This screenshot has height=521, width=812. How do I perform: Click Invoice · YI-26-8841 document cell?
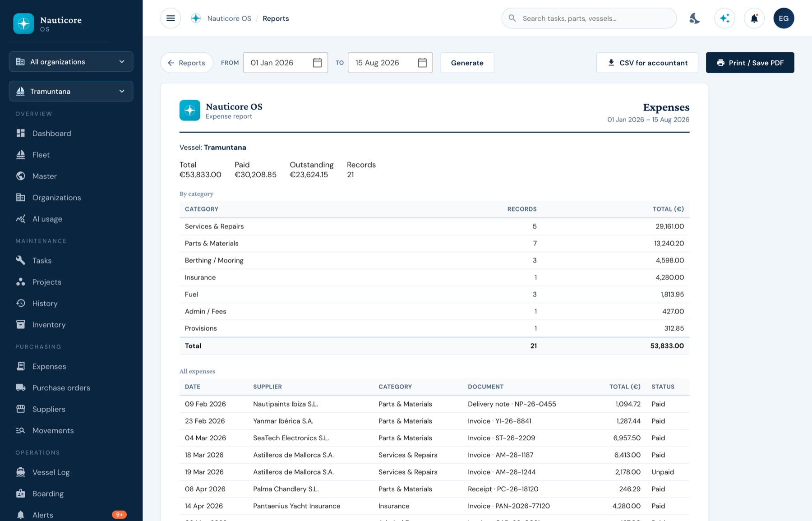pyautogui.click(x=499, y=421)
